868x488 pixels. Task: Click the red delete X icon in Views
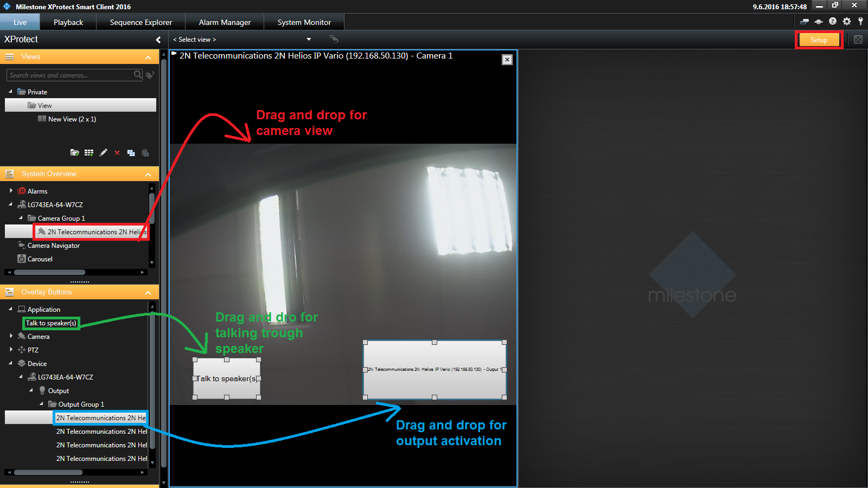point(117,153)
